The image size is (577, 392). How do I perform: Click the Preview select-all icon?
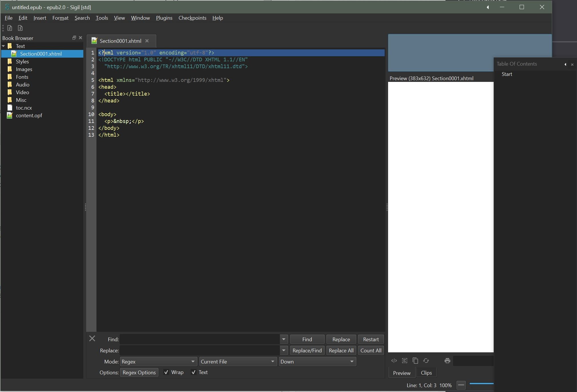click(x=405, y=361)
